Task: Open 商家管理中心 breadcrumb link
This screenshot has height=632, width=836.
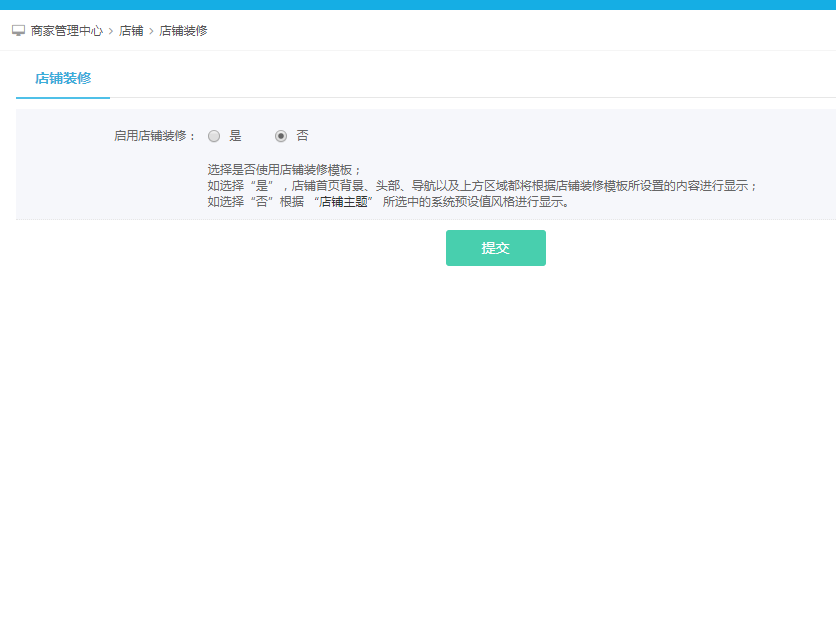Action: tap(66, 31)
